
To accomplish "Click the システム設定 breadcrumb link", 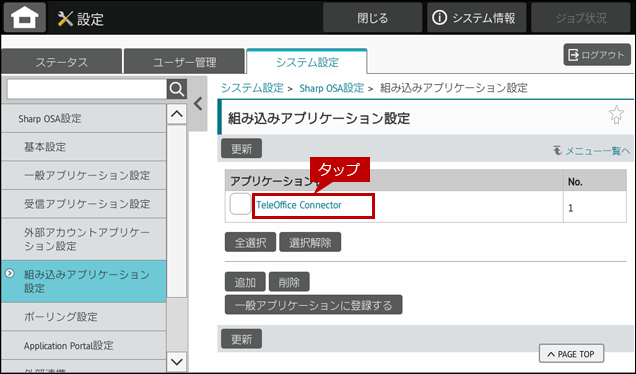I will (252, 88).
